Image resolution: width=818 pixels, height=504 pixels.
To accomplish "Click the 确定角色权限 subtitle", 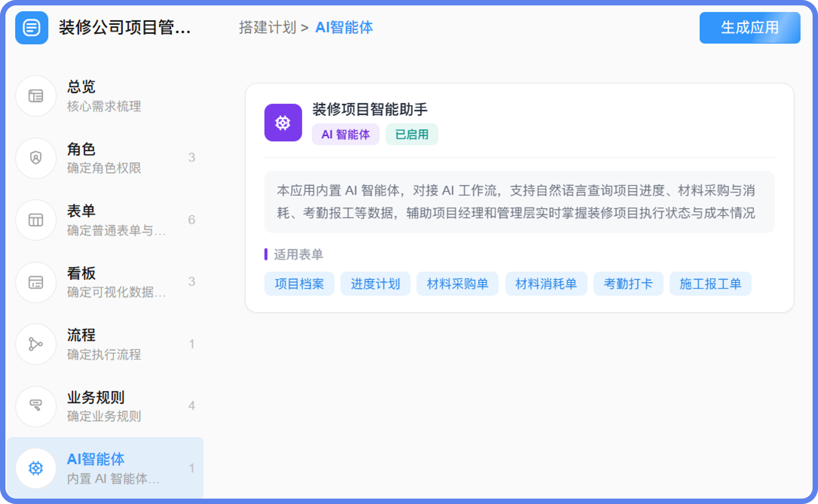I will point(104,168).
